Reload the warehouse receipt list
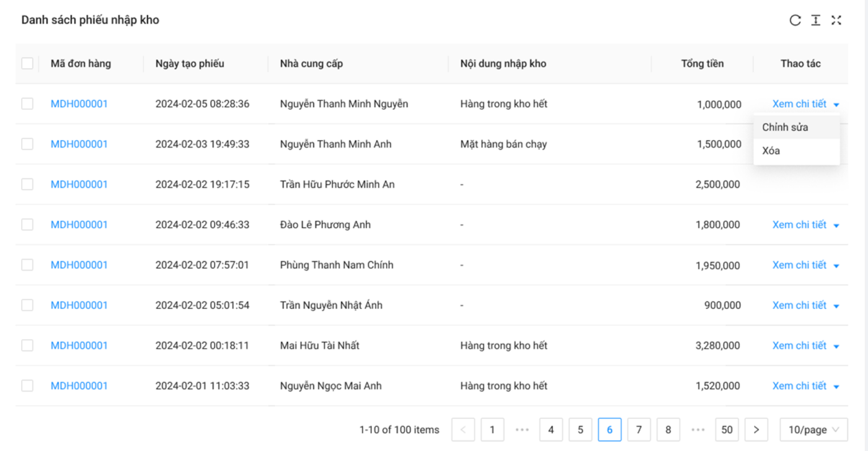 (795, 20)
